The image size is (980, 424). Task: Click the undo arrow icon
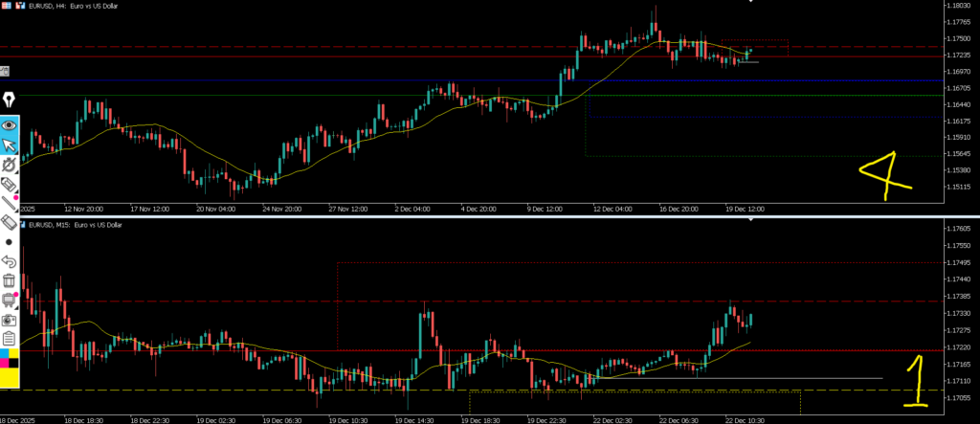[x=10, y=261]
